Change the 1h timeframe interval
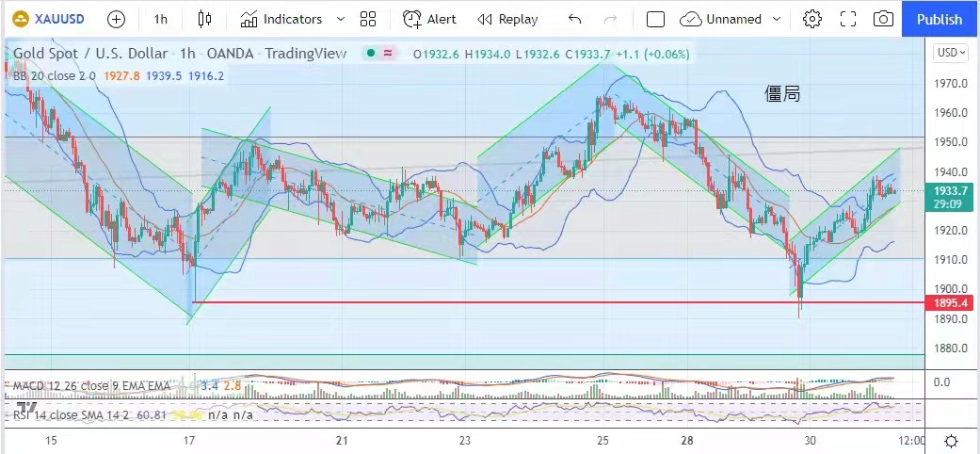Screen dimensions: 980x454 (161, 19)
